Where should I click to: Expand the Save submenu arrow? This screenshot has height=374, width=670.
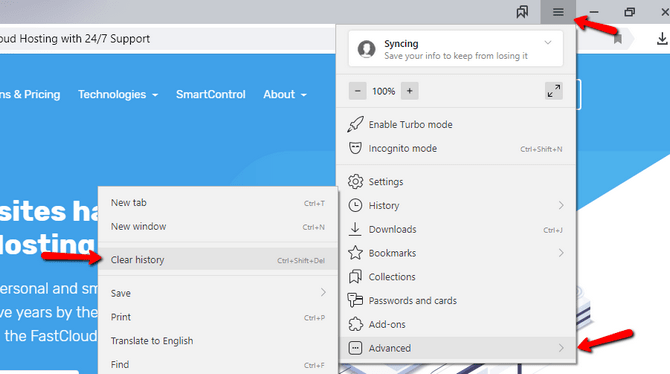coord(323,292)
